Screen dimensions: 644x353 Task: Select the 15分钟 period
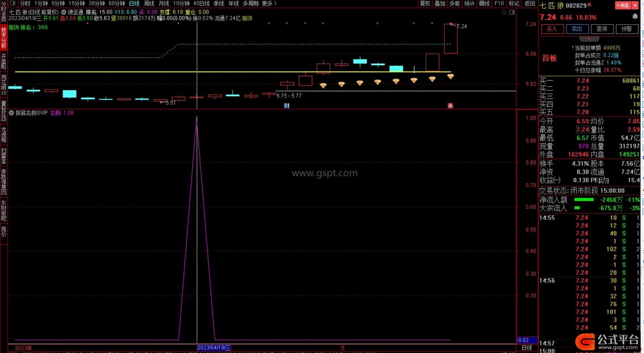click(77, 3)
